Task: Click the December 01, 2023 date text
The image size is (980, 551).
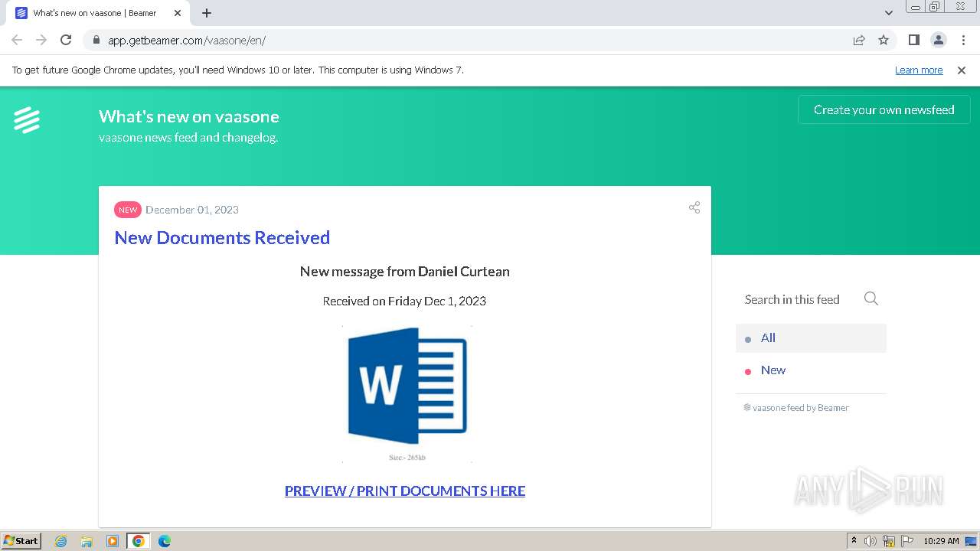Action: click(192, 210)
